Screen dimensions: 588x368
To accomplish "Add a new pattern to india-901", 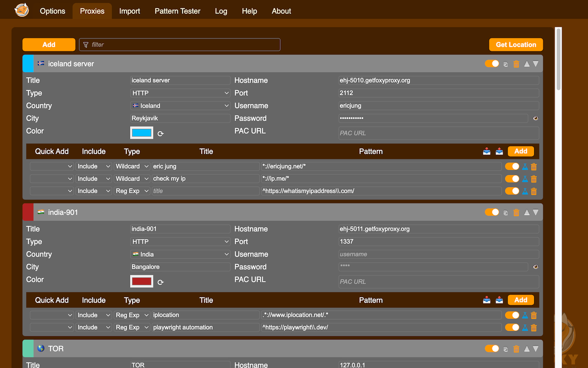I will click(x=520, y=300).
